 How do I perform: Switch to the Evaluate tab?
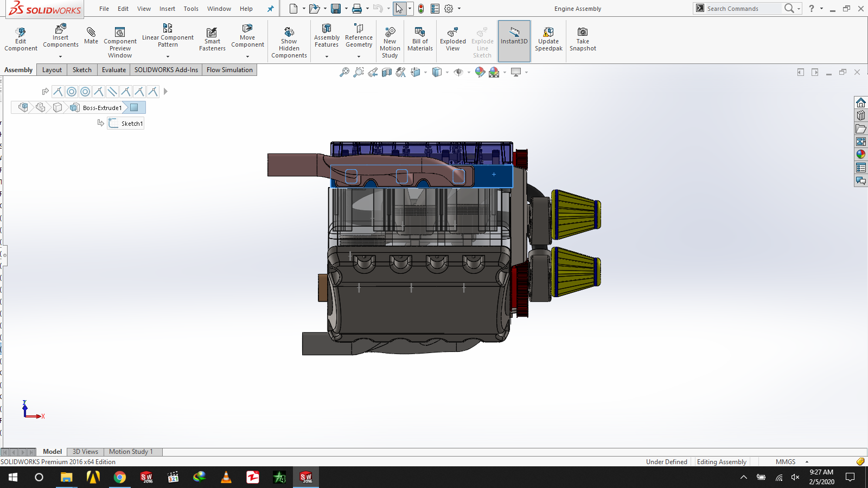pyautogui.click(x=114, y=70)
